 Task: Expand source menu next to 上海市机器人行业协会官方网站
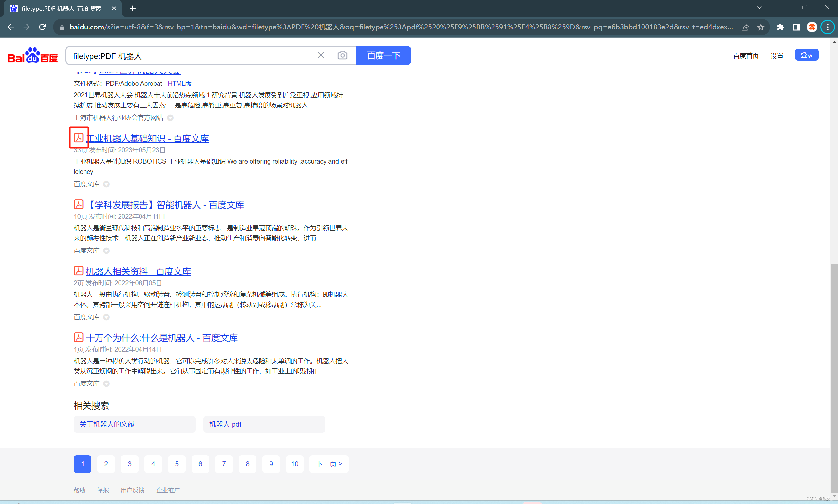pos(171,118)
